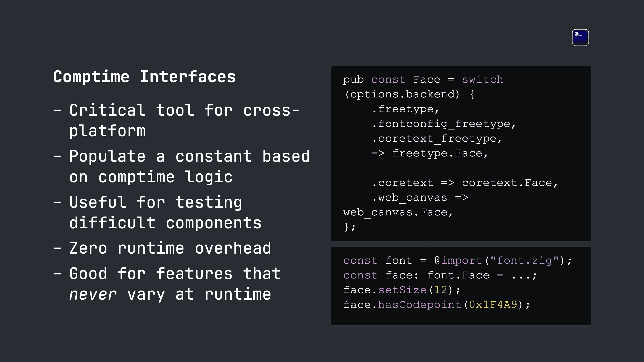Screen dimensions: 644x362
Task: Click the 'switch' keyword in code
Action: (x=483, y=80)
